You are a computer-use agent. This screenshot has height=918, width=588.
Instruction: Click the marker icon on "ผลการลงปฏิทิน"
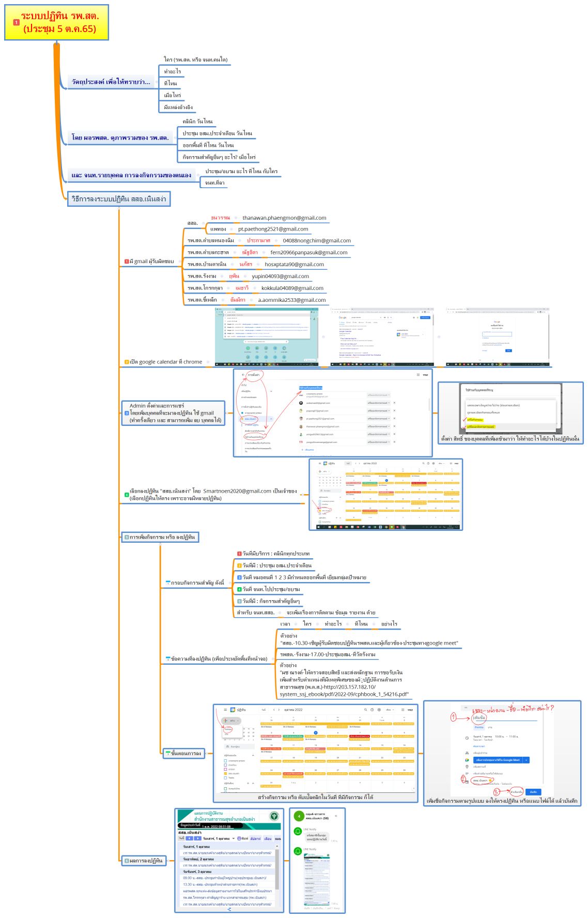(x=127, y=861)
